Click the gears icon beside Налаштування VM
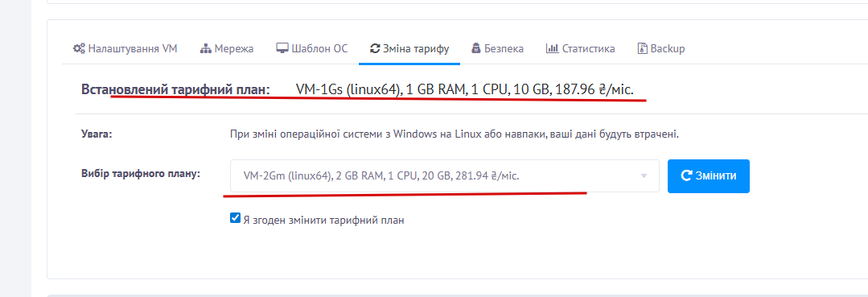868x297 pixels. [79, 48]
